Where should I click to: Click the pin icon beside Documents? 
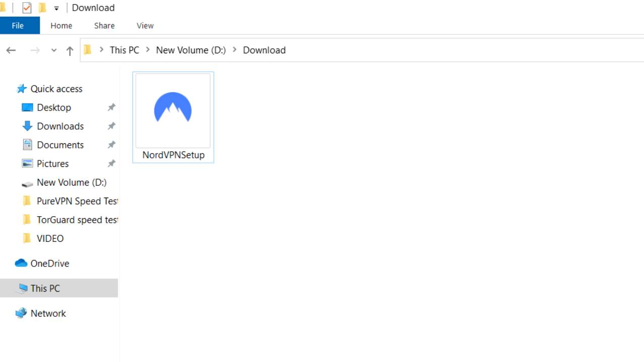tap(111, 144)
